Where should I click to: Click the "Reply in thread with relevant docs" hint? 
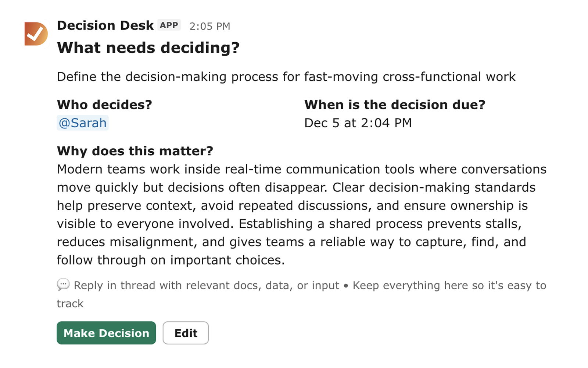206,286
